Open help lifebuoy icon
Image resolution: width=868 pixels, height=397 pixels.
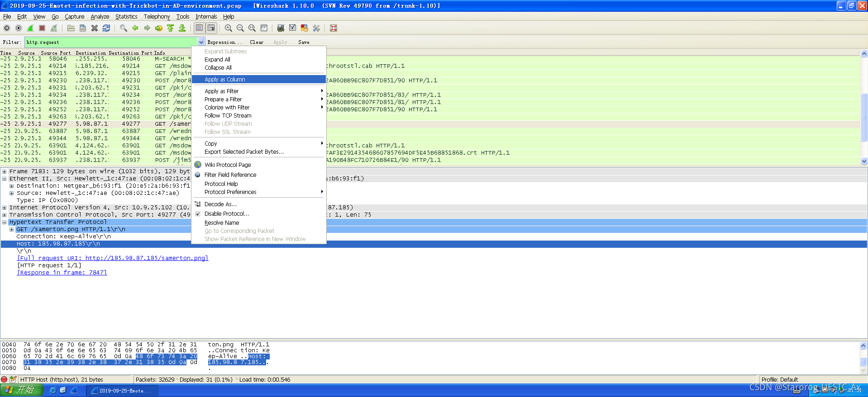coord(334,28)
